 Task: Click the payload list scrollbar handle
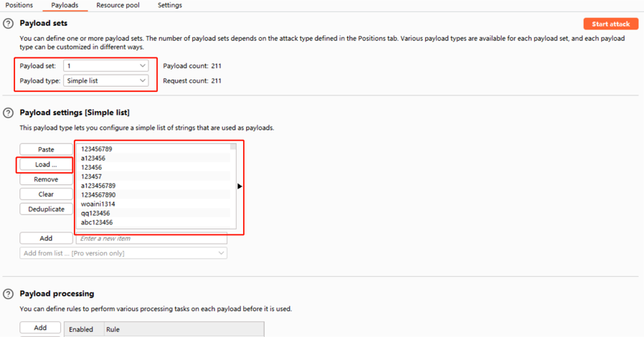(x=233, y=147)
